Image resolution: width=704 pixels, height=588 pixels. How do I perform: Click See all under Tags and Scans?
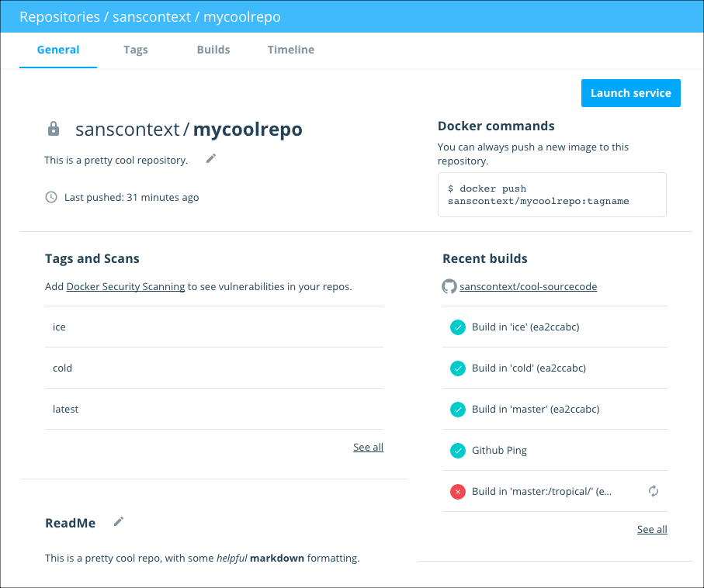[x=368, y=447]
